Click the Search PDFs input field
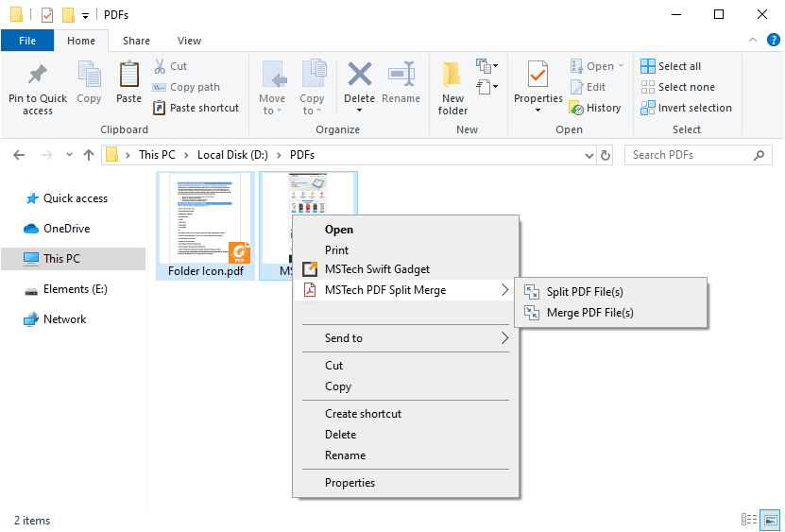 point(691,155)
